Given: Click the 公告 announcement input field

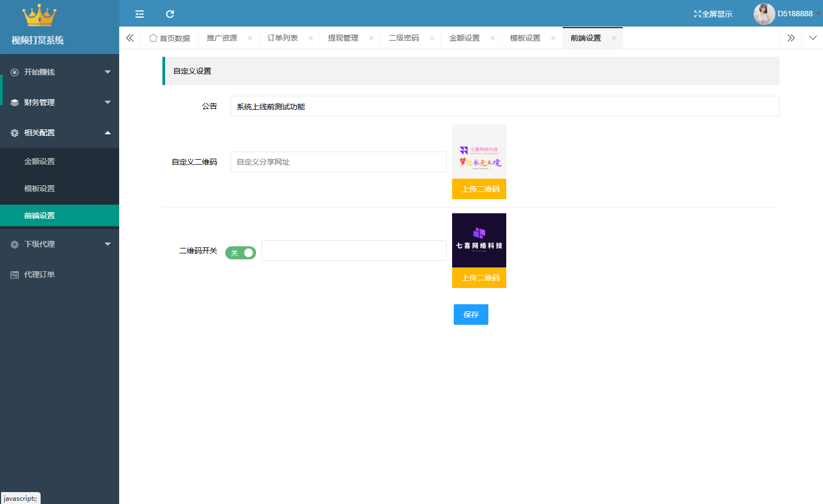Looking at the screenshot, I should click(505, 106).
